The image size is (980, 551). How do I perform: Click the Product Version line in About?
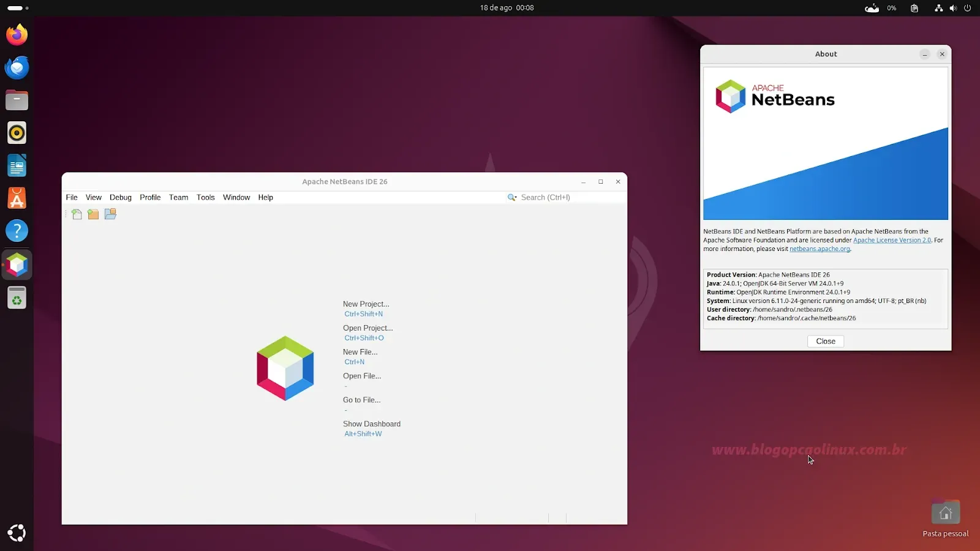(768, 275)
